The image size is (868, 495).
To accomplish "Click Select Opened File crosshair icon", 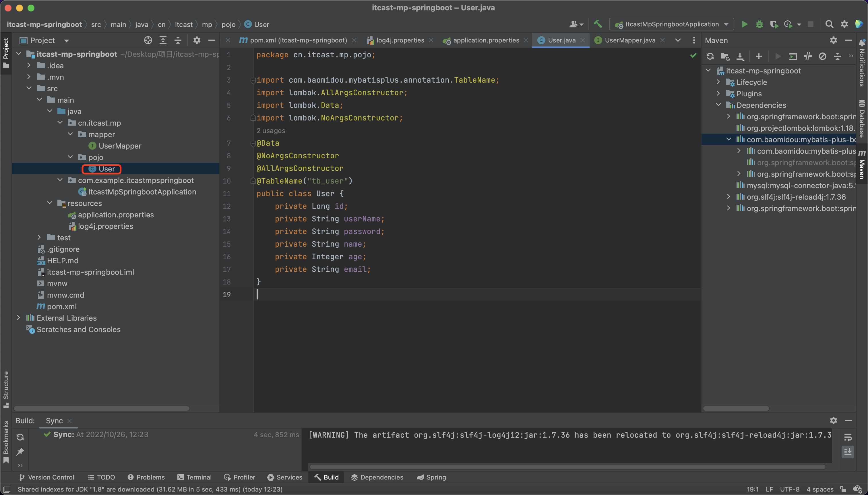I will [x=148, y=40].
